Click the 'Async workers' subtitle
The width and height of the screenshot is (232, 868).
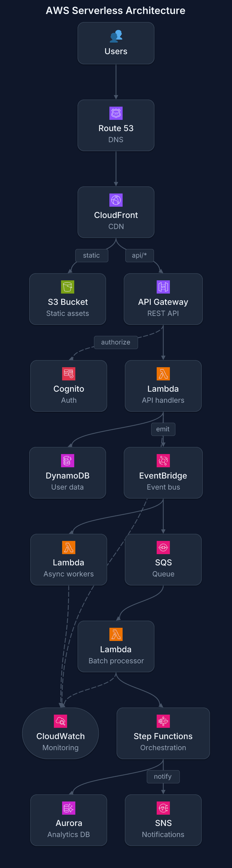point(69,574)
